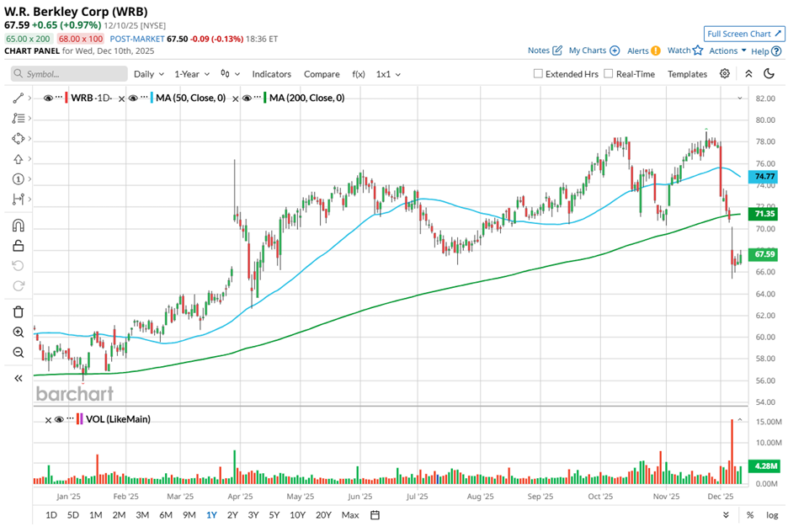The width and height of the screenshot is (788, 532).
Task: Enable the Extended Hrs checkbox
Action: pos(539,74)
